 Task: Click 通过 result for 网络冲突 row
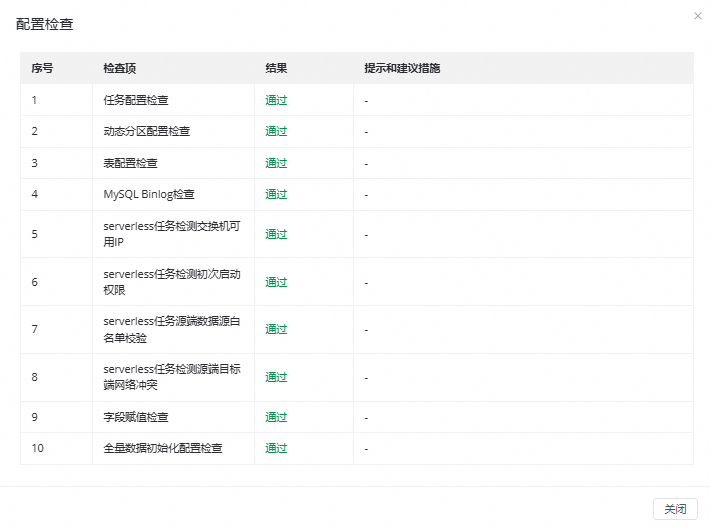point(276,377)
